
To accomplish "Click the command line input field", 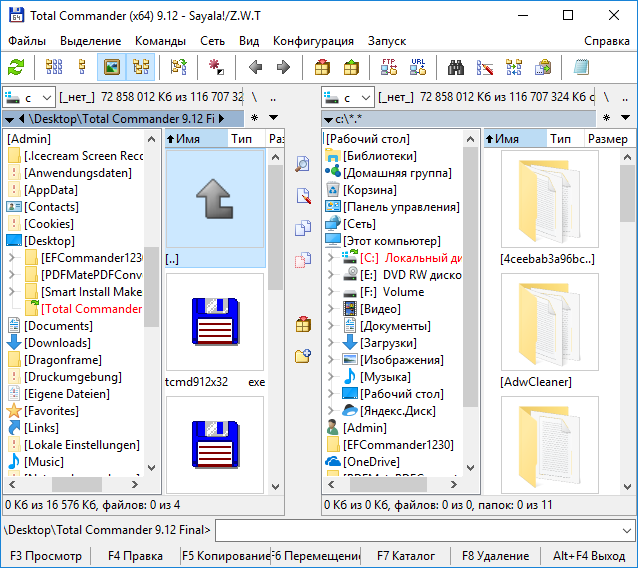I will click(424, 530).
